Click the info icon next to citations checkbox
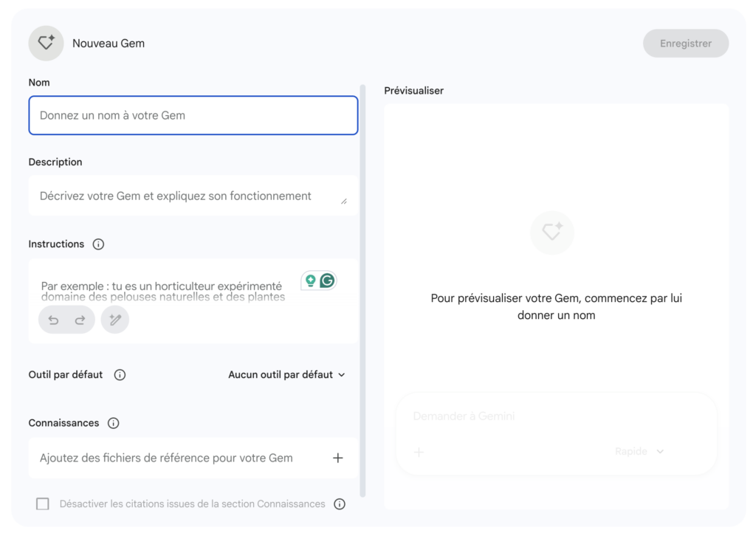 click(x=340, y=504)
